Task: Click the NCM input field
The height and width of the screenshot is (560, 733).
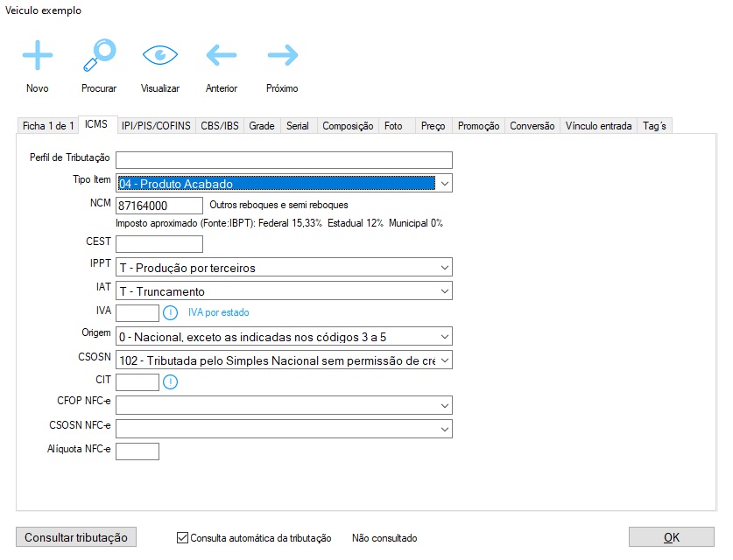Action: 159,205
